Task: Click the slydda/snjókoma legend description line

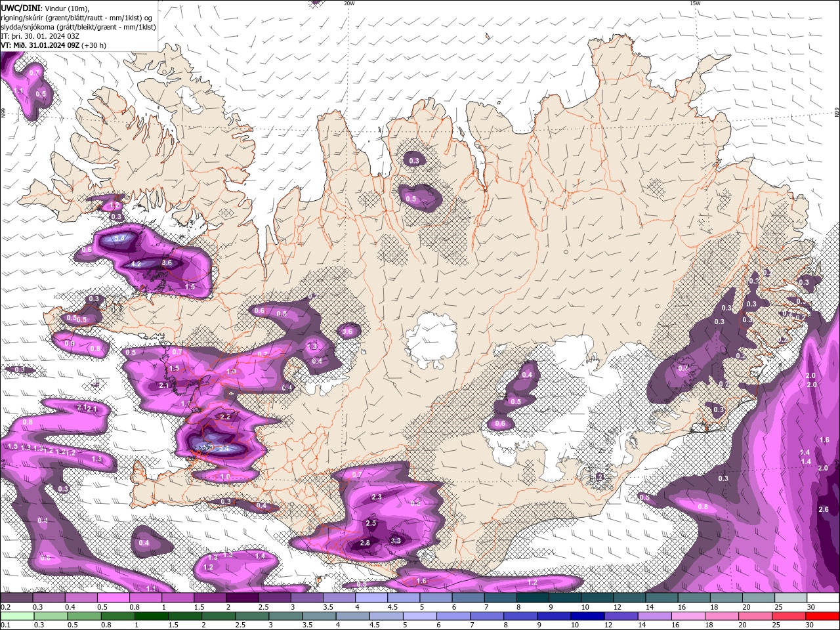Action: (x=78, y=27)
